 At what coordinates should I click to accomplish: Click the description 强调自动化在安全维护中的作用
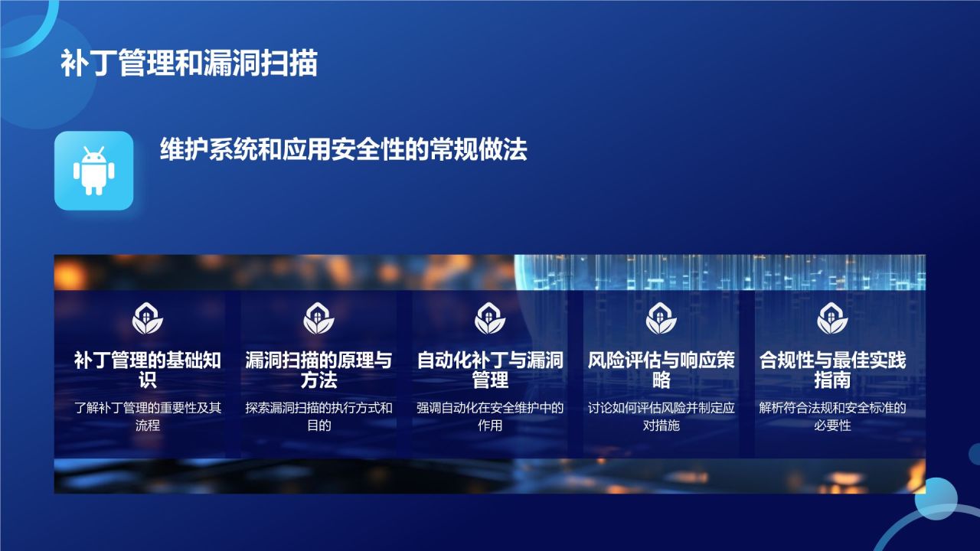(490, 416)
